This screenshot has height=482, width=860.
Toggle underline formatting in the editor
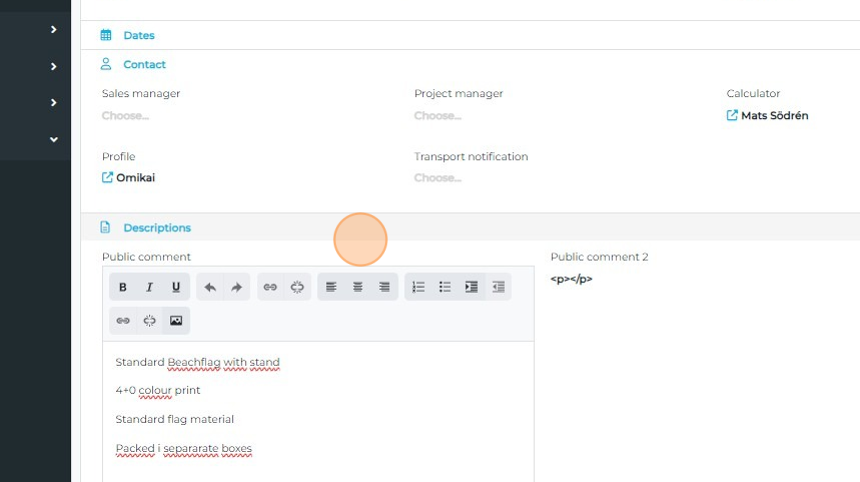(176, 287)
